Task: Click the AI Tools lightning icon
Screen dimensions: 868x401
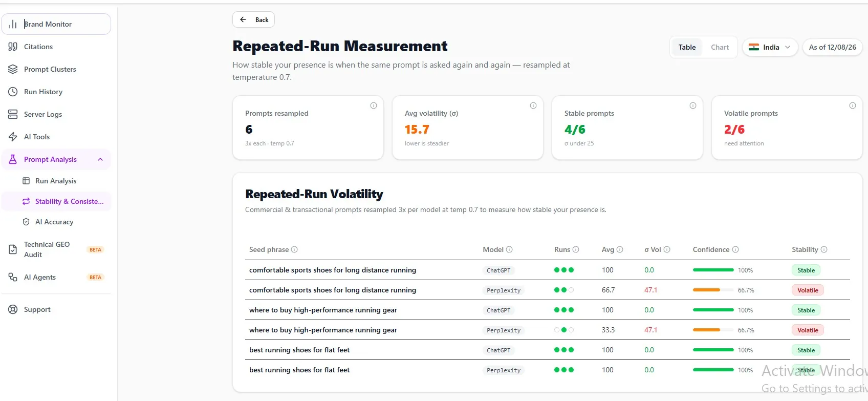Action: 13,137
